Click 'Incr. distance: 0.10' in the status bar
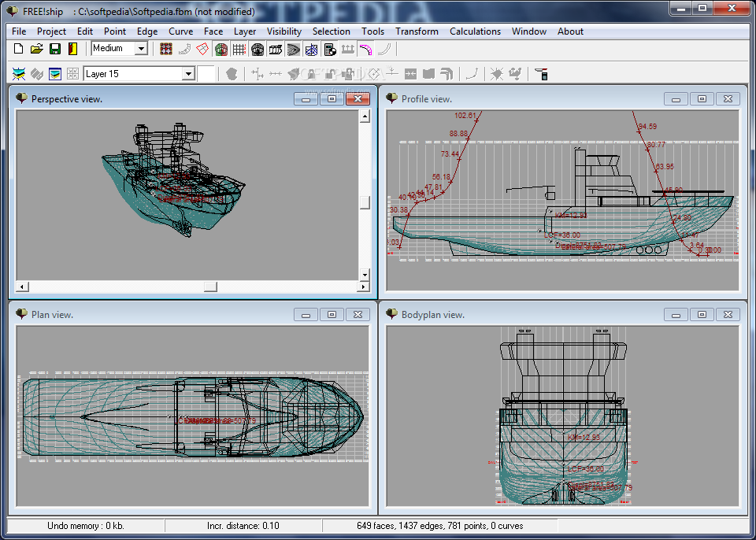756x540 pixels. coord(243,526)
